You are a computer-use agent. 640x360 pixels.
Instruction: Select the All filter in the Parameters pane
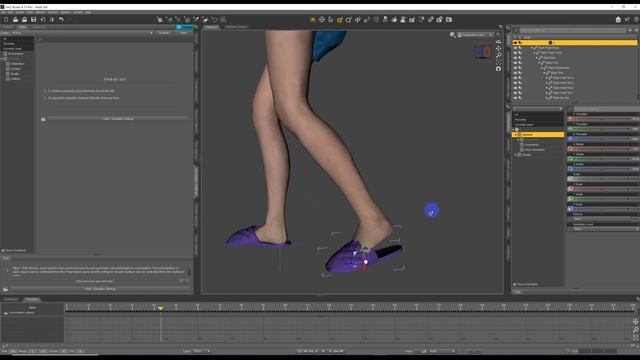pos(538,115)
